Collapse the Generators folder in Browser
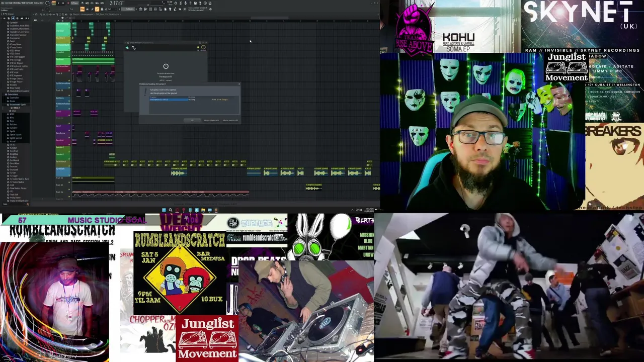Screen dimensions: 644x362 pos(12,95)
